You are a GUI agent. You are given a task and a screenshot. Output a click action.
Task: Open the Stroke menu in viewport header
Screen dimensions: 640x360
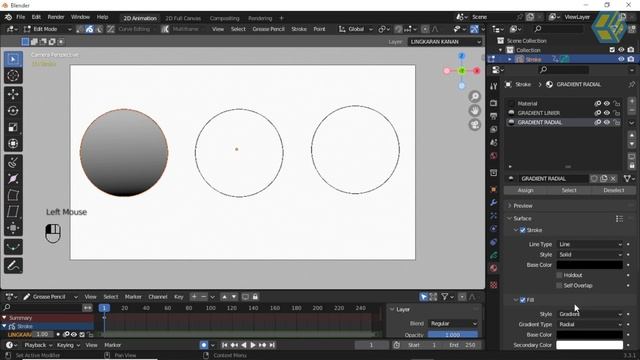click(299, 29)
